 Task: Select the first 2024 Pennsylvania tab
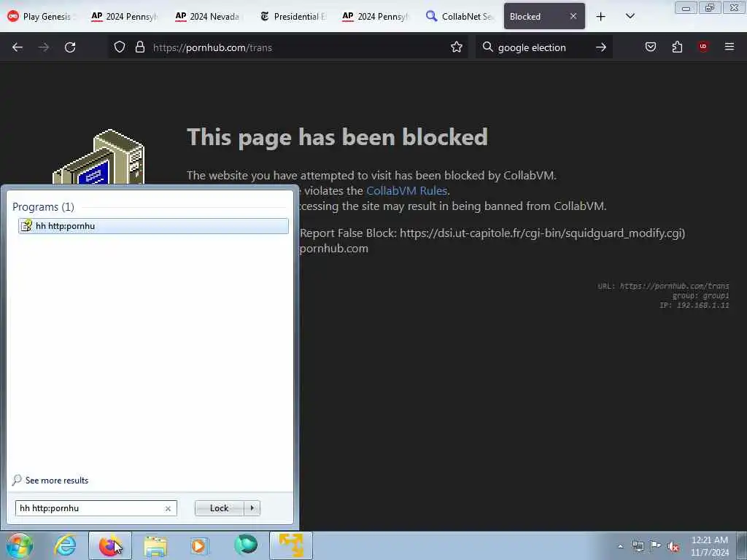pos(124,16)
